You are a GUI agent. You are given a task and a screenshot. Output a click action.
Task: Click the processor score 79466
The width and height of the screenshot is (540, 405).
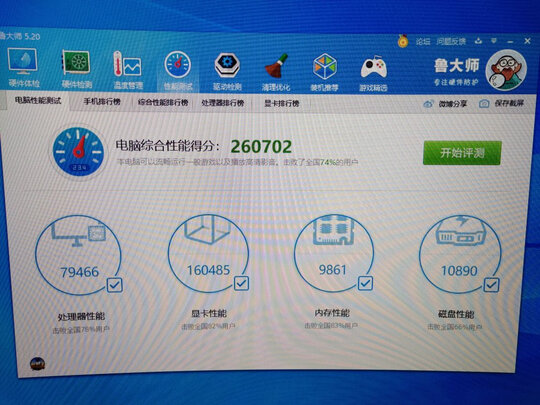[80, 272]
